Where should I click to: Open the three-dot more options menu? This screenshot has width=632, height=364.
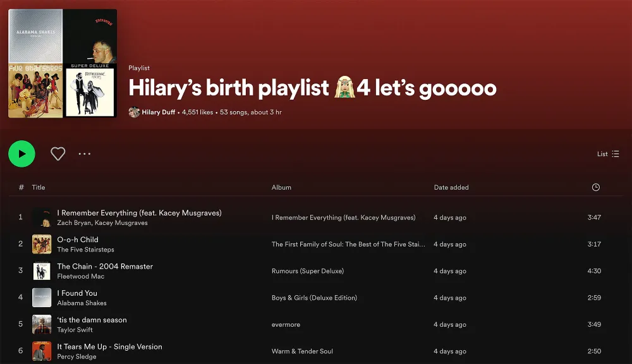(84, 154)
